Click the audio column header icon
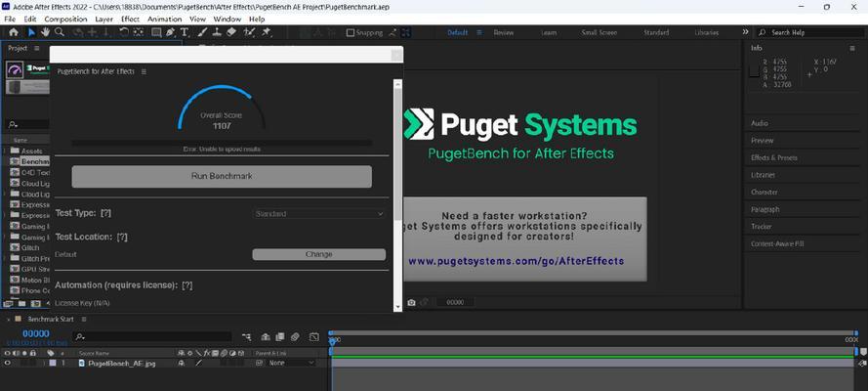 pyautogui.click(x=16, y=353)
